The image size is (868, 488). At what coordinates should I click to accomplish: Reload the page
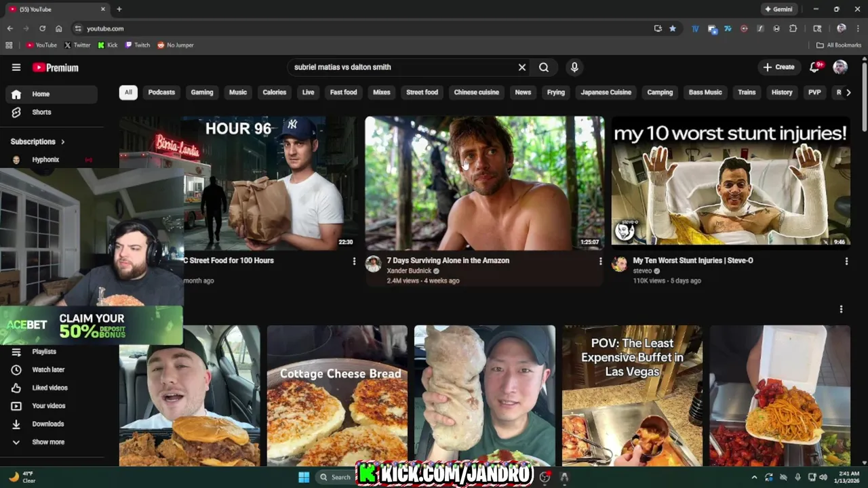[x=42, y=28]
